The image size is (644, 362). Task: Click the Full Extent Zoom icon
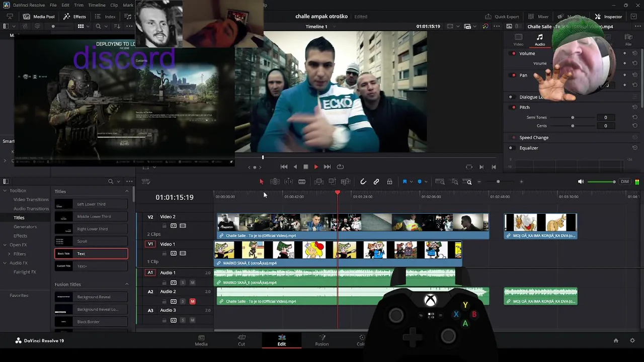pyautogui.click(x=440, y=182)
